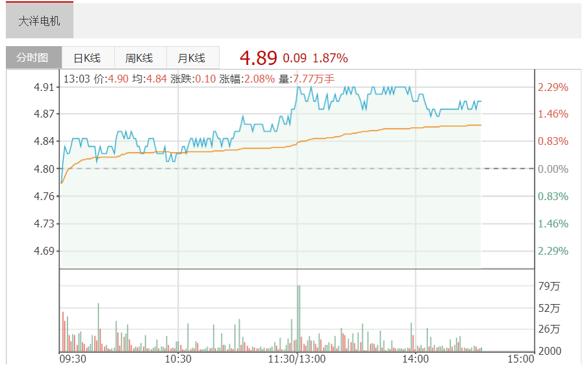Screen dimensions: 588x371
Task: Click the blue price line's end point
Action: pyautogui.click(x=480, y=101)
